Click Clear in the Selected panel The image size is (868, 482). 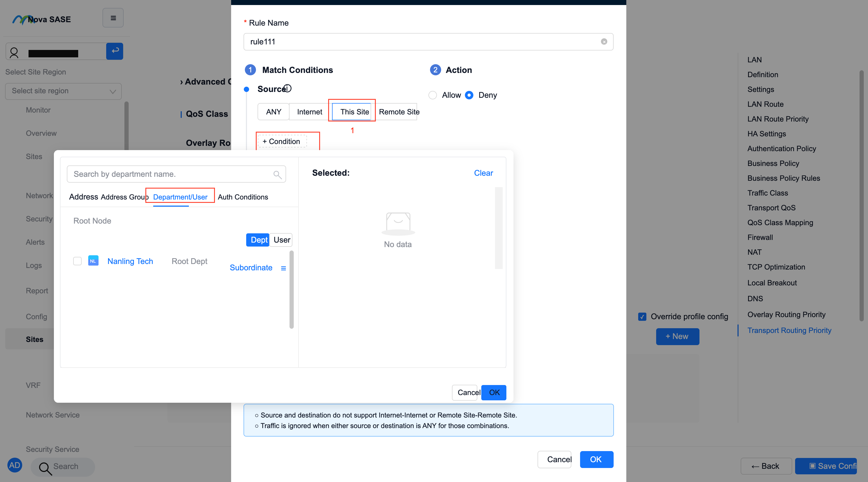click(483, 173)
